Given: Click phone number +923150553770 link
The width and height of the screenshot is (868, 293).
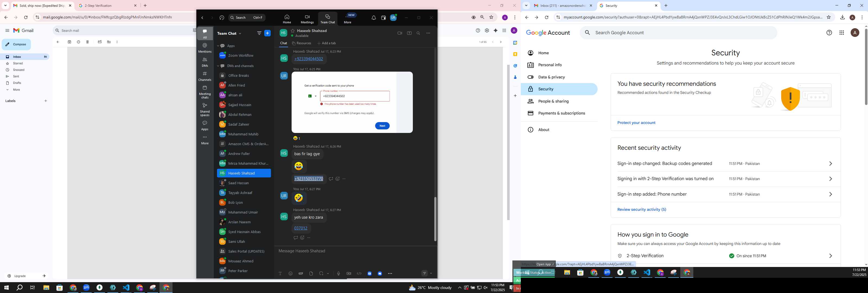Looking at the screenshot, I should (308, 179).
